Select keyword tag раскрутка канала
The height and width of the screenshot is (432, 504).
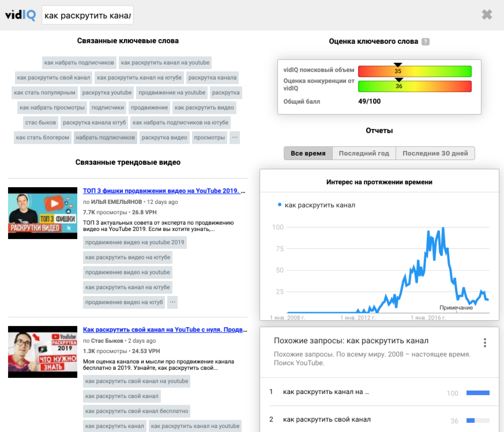click(212, 77)
